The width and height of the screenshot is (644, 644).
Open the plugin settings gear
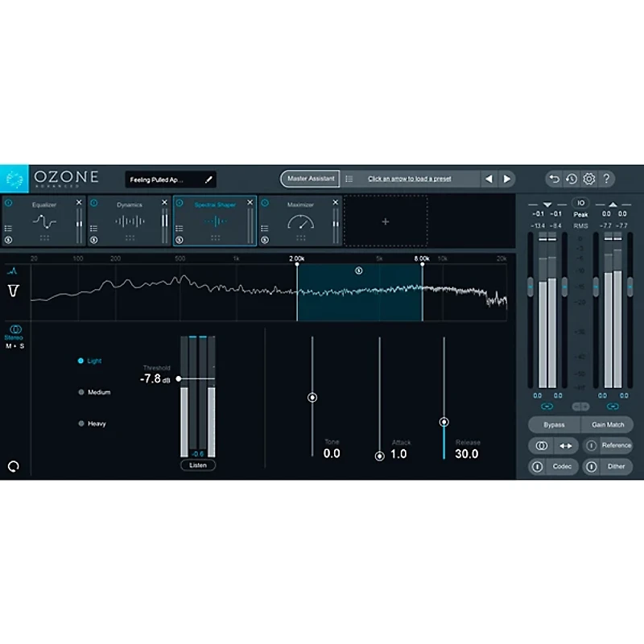(589, 179)
